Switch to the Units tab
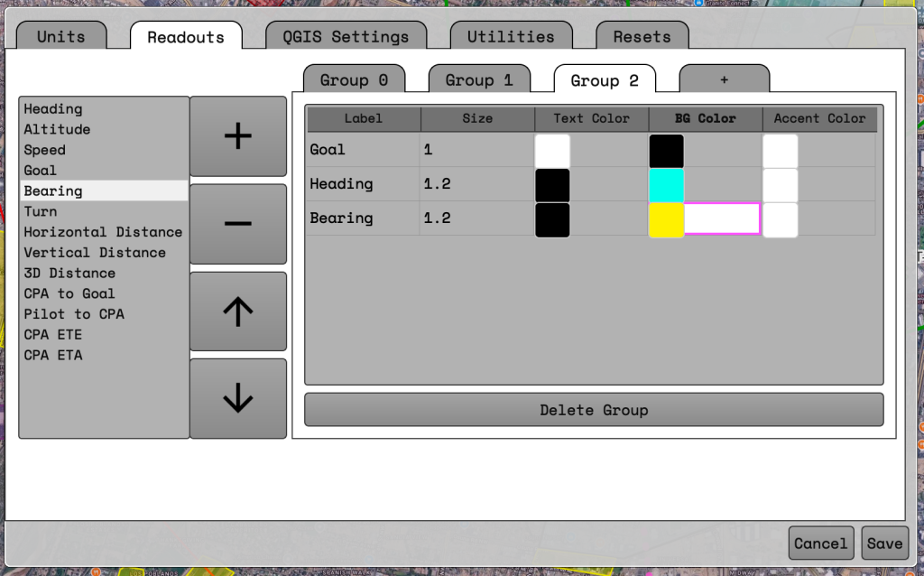Viewport: 924px width, 576px height. pos(61,37)
